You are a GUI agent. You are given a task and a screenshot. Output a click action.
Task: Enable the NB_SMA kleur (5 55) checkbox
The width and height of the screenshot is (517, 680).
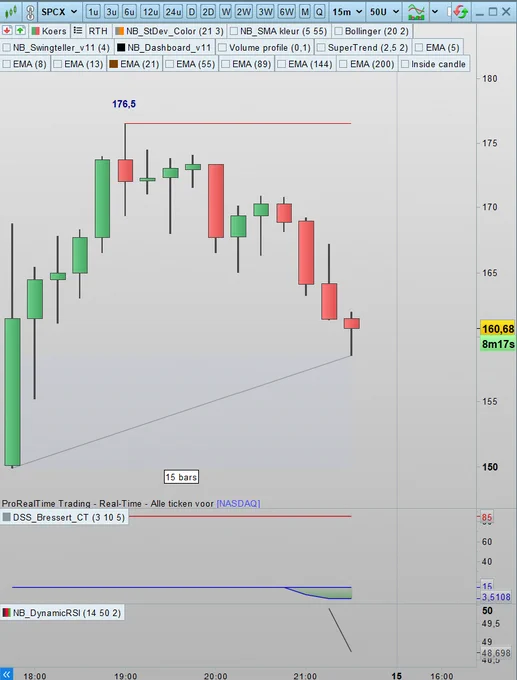[234, 31]
